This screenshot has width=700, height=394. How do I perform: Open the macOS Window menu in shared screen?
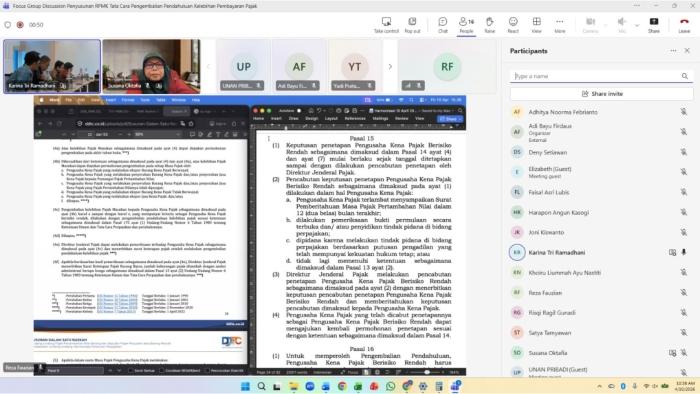[x=178, y=100]
